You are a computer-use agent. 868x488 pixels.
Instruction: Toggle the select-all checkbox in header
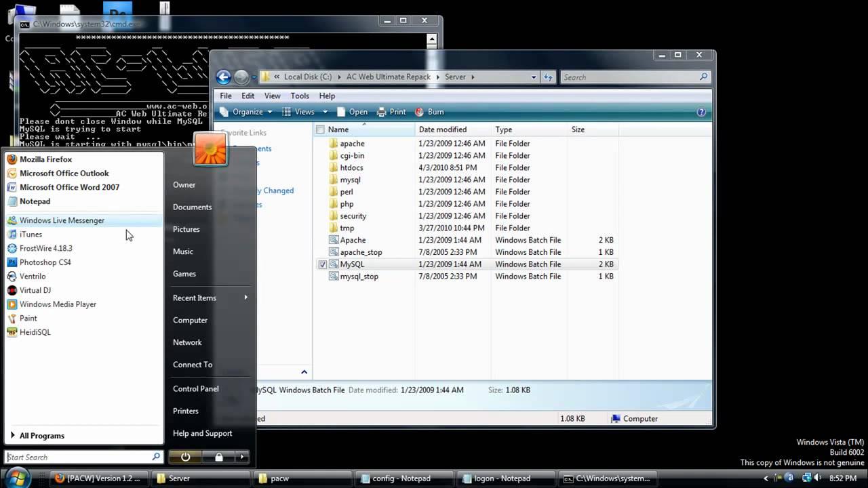pyautogui.click(x=320, y=129)
